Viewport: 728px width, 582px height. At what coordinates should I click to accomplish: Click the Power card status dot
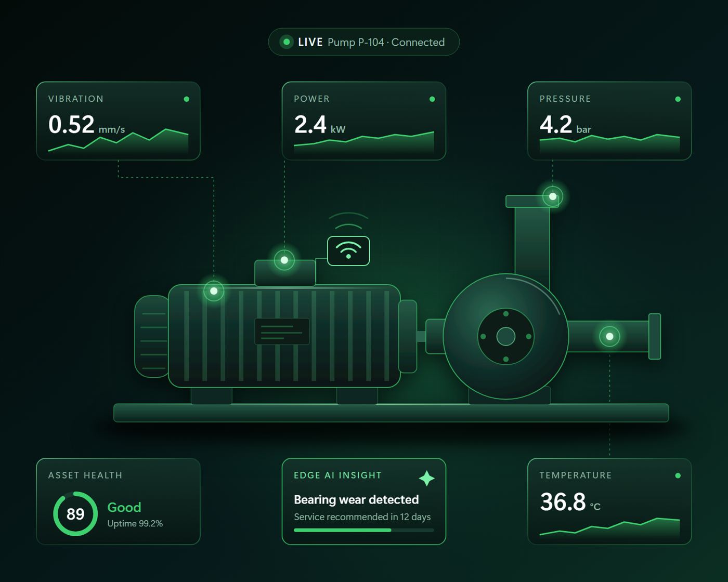click(432, 99)
